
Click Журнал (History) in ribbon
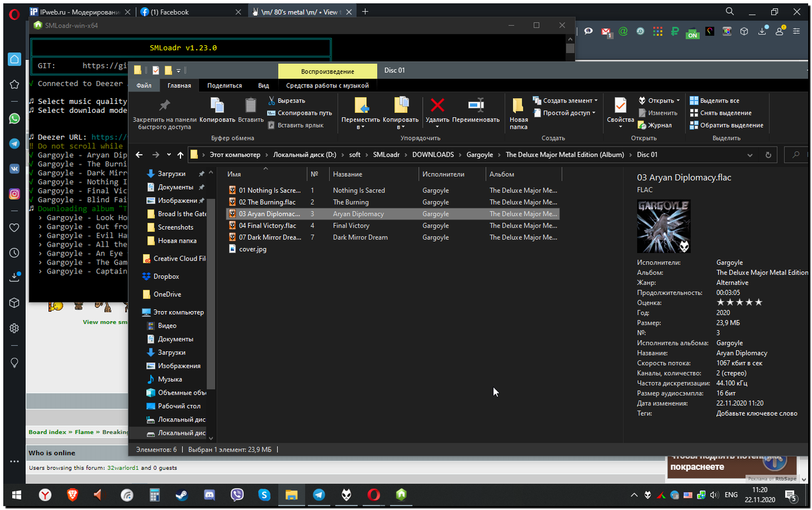(654, 125)
